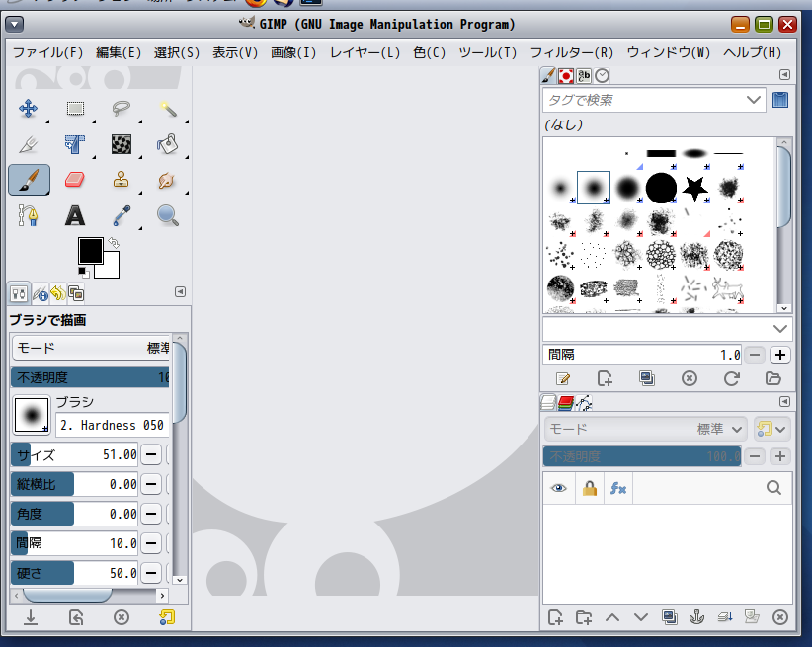Screen dimensions: 812x647
Task: Decrease brush size with minus button
Action: (x=151, y=454)
